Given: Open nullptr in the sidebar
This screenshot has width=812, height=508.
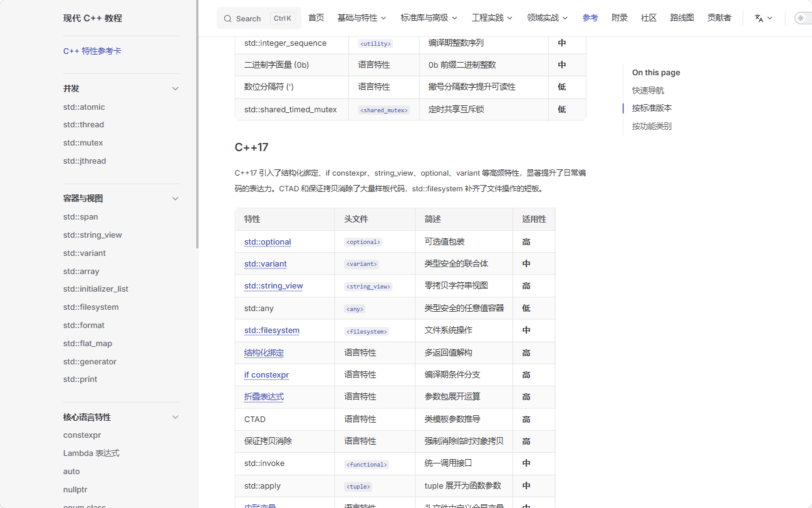Looking at the screenshot, I should pos(75,490).
